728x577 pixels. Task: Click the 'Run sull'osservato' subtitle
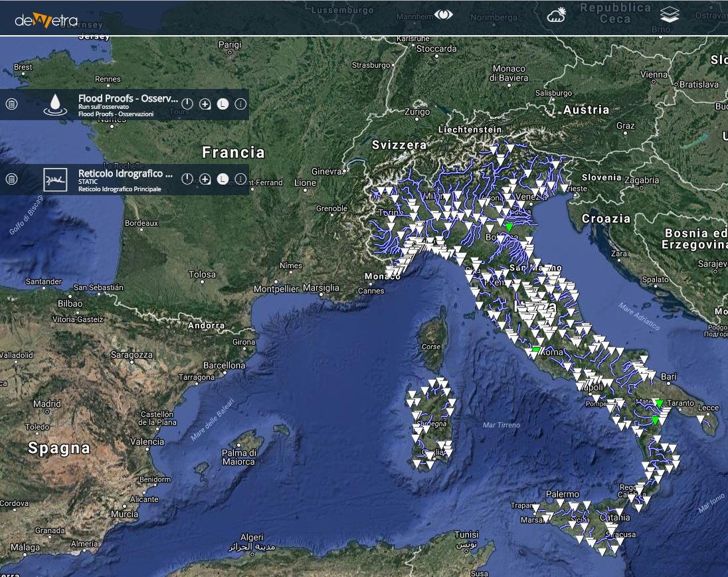[104, 107]
